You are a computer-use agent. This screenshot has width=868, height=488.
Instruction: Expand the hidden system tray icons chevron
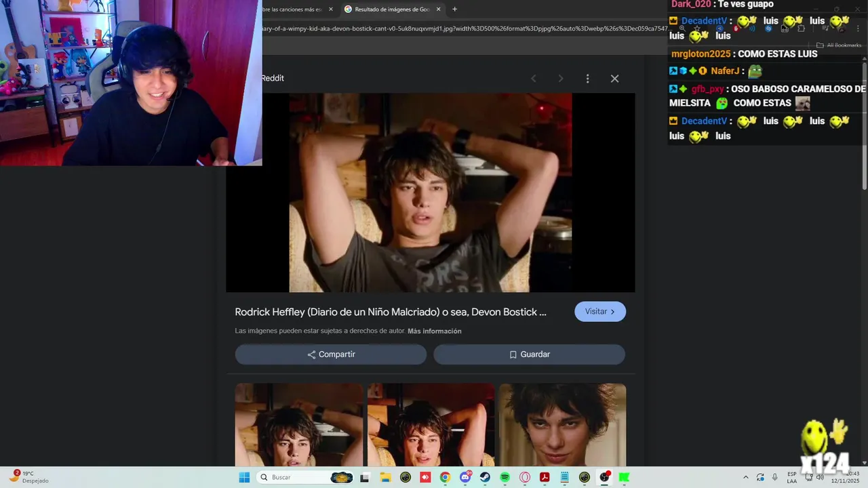click(746, 477)
